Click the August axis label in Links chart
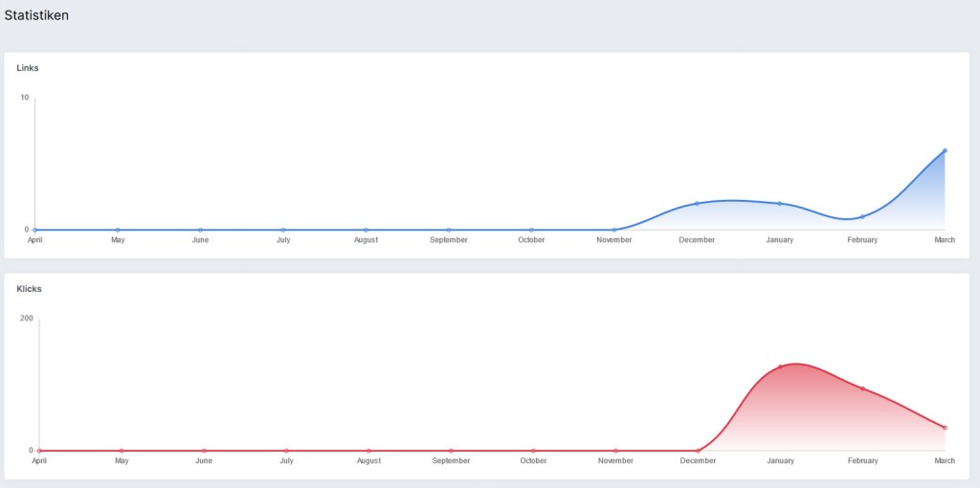The height and width of the screenshot is (488, 980). [366, 240]
